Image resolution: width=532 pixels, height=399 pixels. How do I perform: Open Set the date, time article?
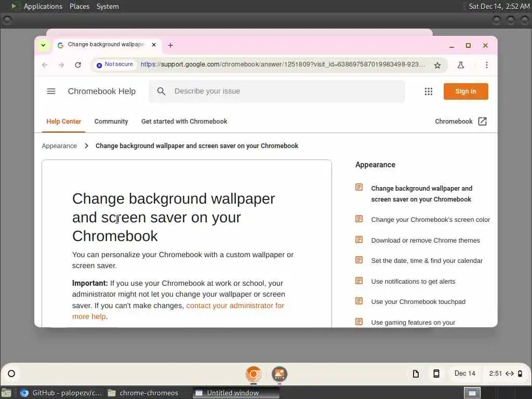click(x=427, y=261)
